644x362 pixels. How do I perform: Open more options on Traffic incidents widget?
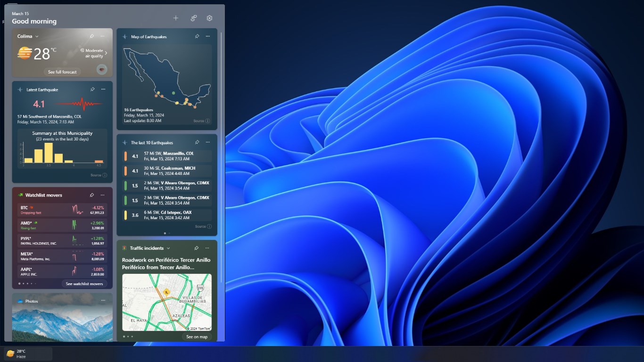207,248
